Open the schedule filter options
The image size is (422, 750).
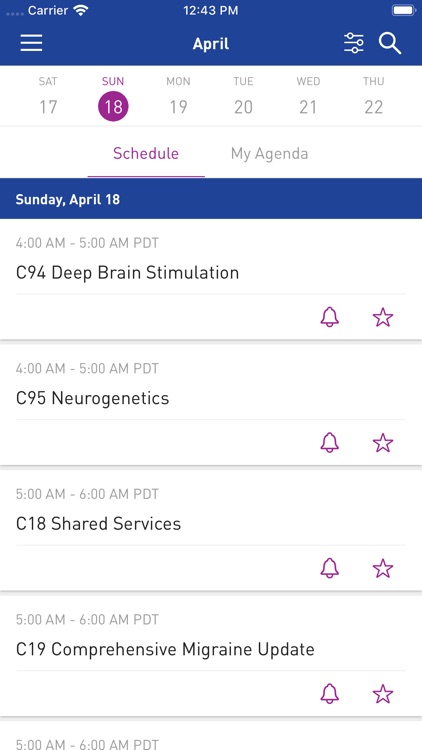click(x=354, y=44)
